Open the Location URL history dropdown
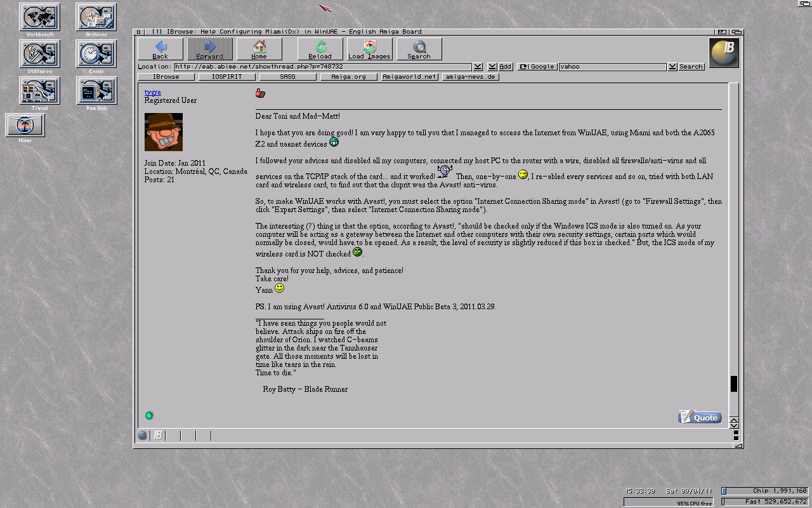The width and height of the screenshot is (812, 508). click(478, 67)
